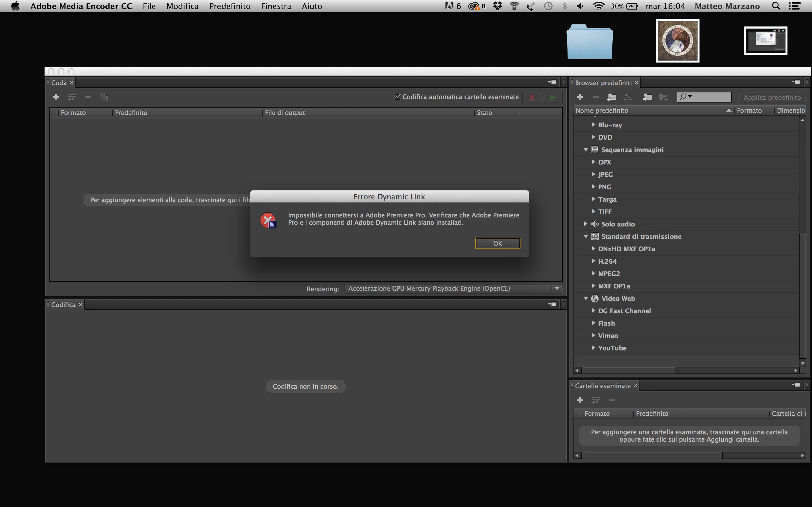Click the preset browser horizontal scrollbar

[628, 370]
